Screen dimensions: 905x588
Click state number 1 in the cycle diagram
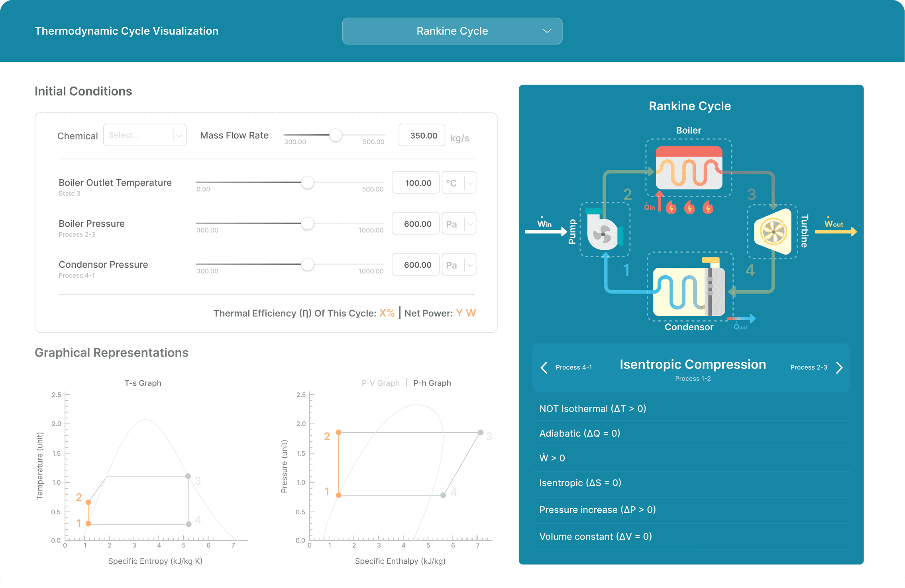coord(626,270)
